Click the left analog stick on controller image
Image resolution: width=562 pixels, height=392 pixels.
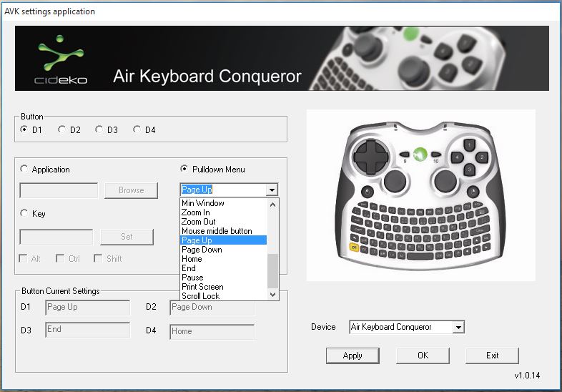click(x=395, y=181)
